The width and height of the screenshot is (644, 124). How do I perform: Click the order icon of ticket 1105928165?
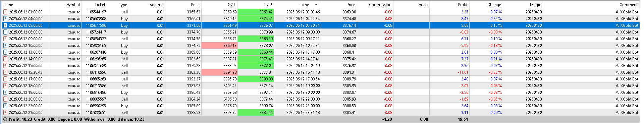(5, 46)
